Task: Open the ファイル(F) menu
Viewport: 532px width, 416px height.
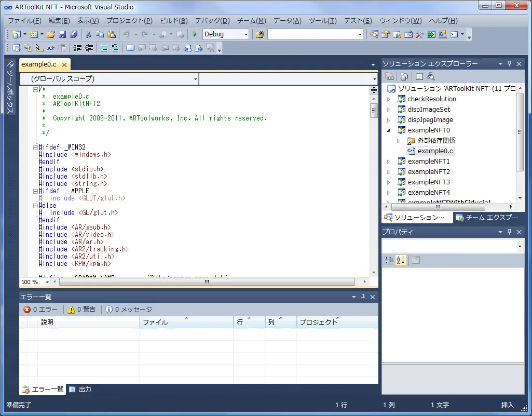Action: pos(24,21)
